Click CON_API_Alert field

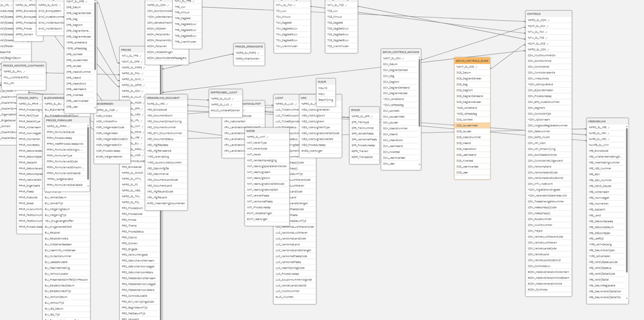549,143
